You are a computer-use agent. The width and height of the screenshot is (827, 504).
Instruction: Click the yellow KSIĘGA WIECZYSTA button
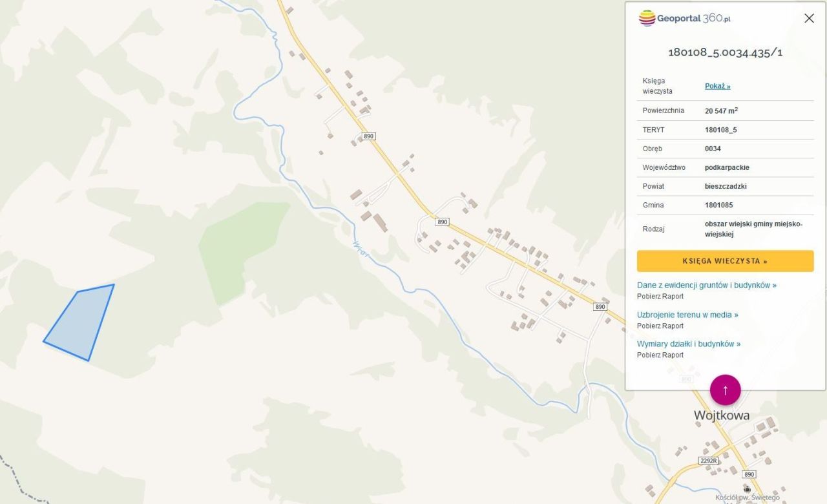point(725,261)
